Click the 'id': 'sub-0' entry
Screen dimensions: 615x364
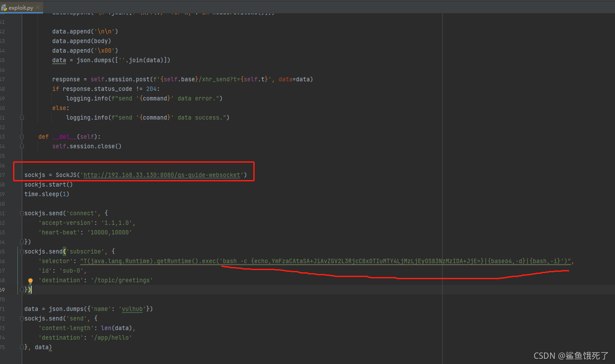62,270
